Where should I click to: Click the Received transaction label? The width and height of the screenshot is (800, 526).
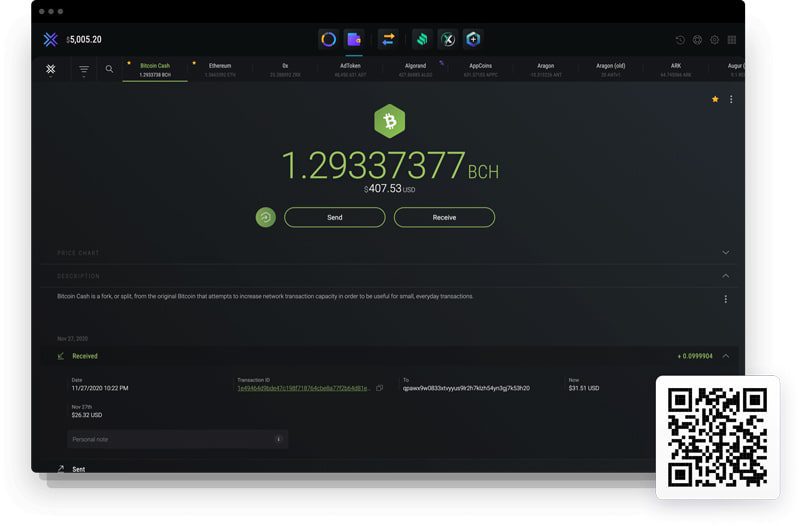[85, 356]
